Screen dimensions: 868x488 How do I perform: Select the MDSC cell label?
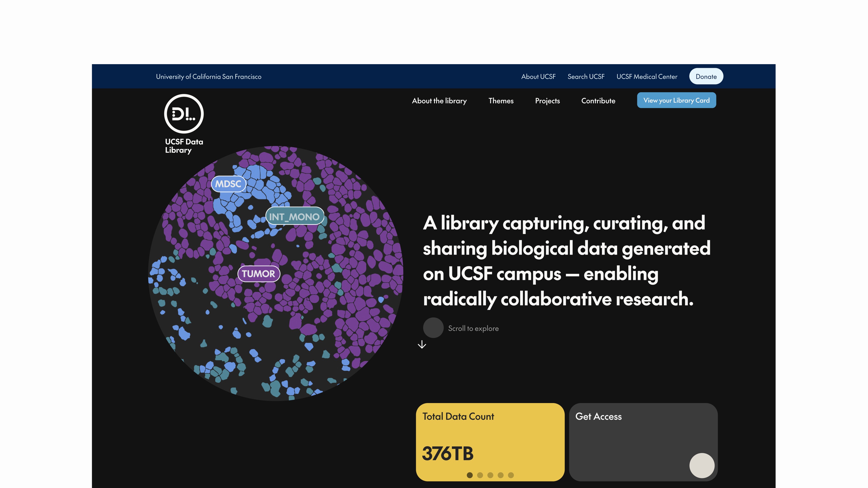point(229,184)
